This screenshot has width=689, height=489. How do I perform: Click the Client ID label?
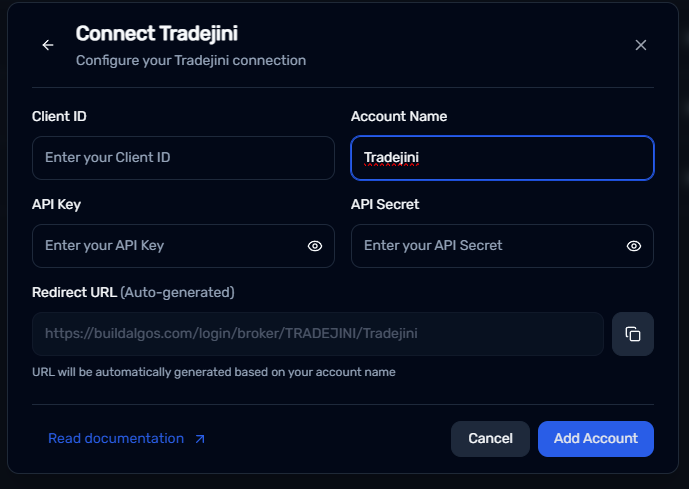tap(59, 116)
